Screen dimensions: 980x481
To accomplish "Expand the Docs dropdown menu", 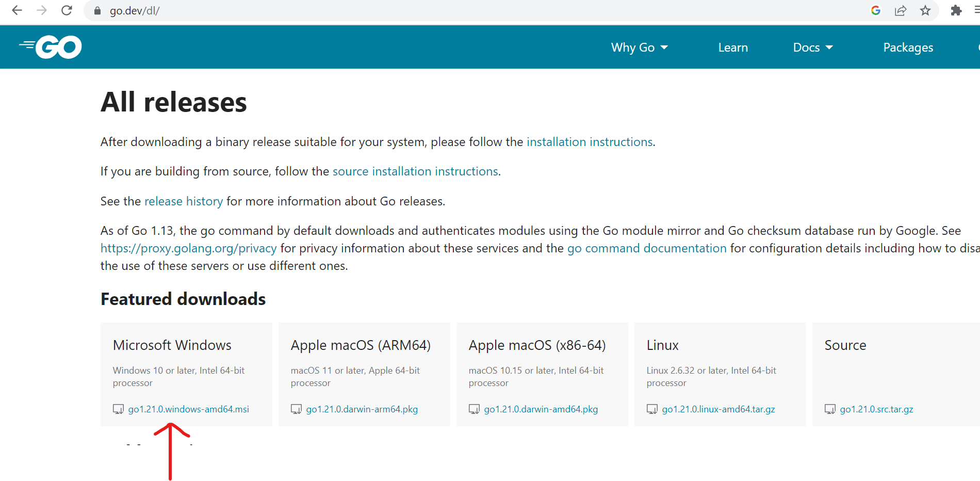I will (813, 47).
